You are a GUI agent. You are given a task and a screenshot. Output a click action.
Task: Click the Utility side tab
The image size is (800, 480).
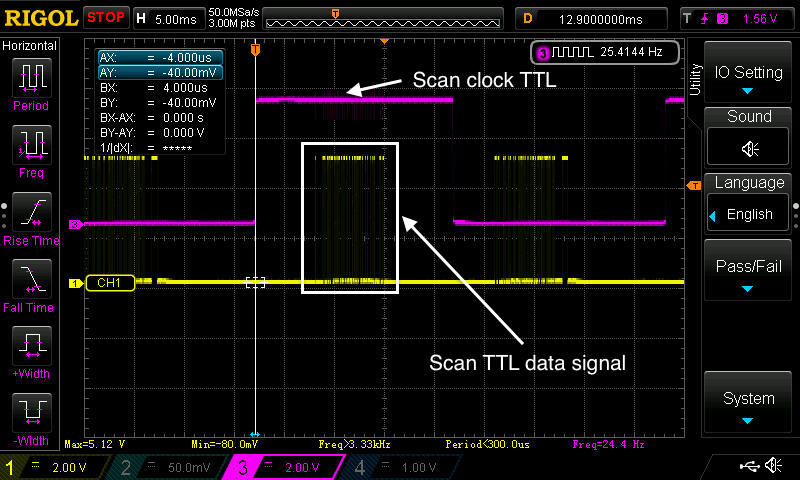coord(694,79)
